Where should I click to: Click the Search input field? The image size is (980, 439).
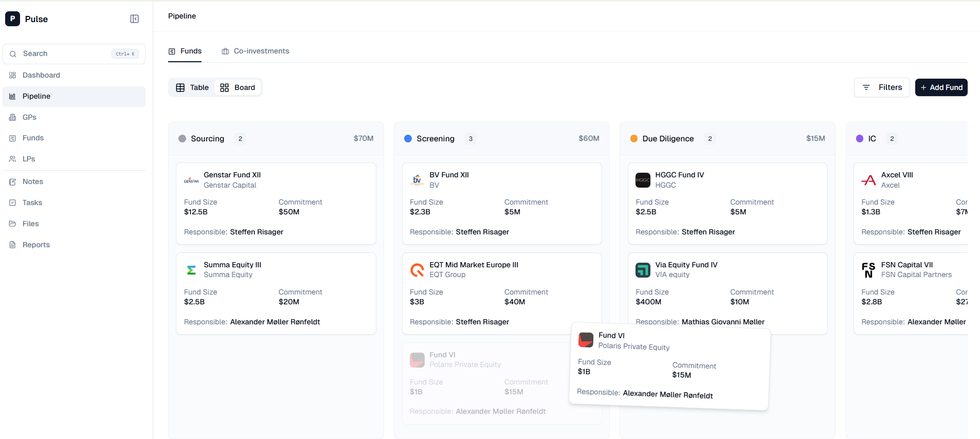point(74,54)
